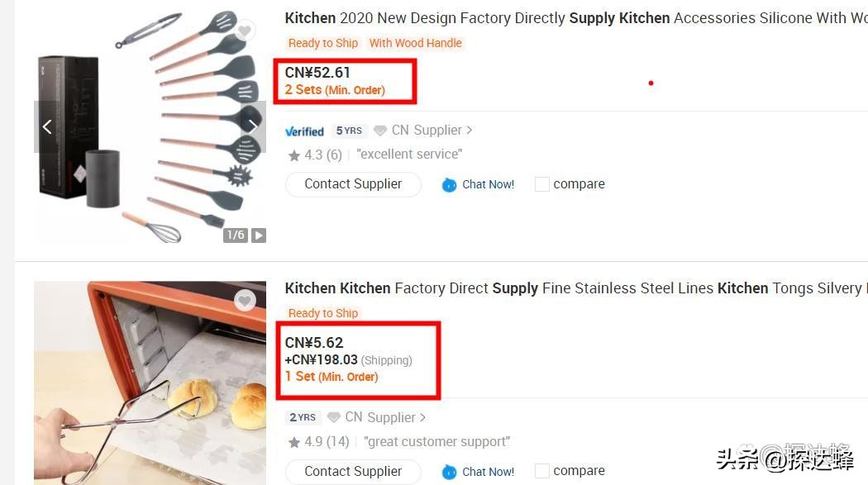Show next image of utensil set
The height and width of the screenshot is (485, 868).
[x=252, y=126]
